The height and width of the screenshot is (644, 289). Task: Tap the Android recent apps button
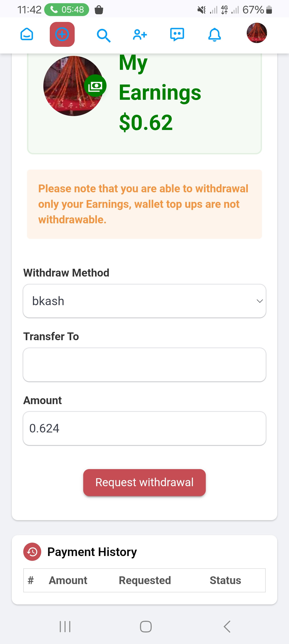pyautogui.click(x=65, y=627)
